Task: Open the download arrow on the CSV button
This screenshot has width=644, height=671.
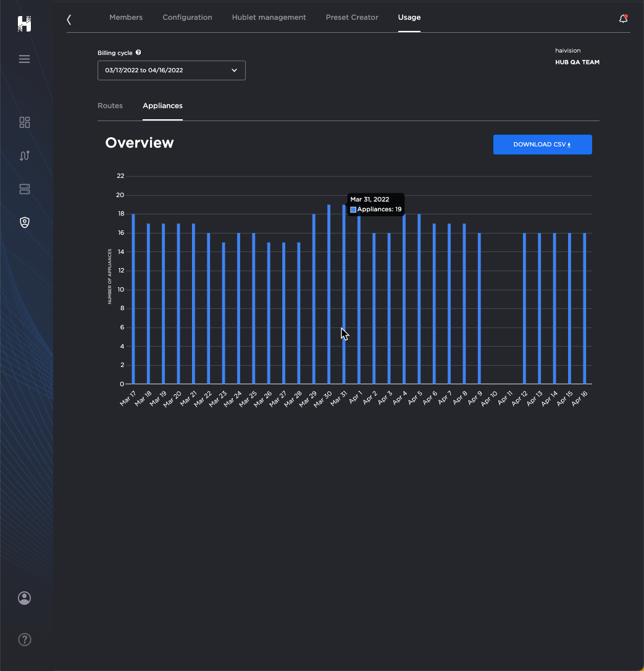Action: coord(569,144)
